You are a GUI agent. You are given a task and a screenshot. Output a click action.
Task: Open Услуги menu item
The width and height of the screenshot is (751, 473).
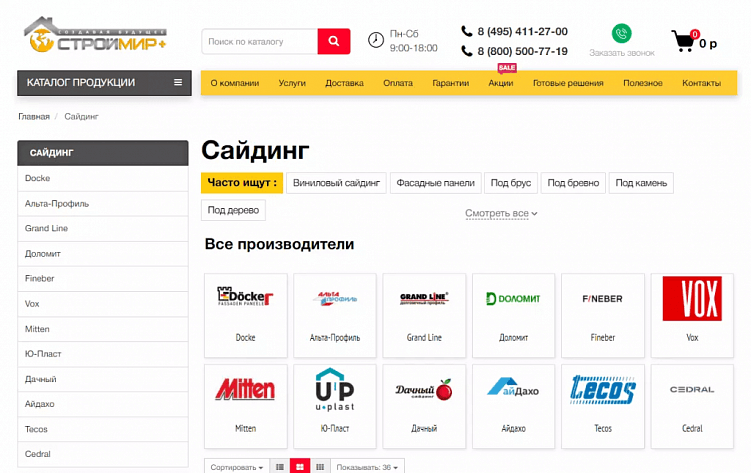pyautogui.click(x=292, y=83)
